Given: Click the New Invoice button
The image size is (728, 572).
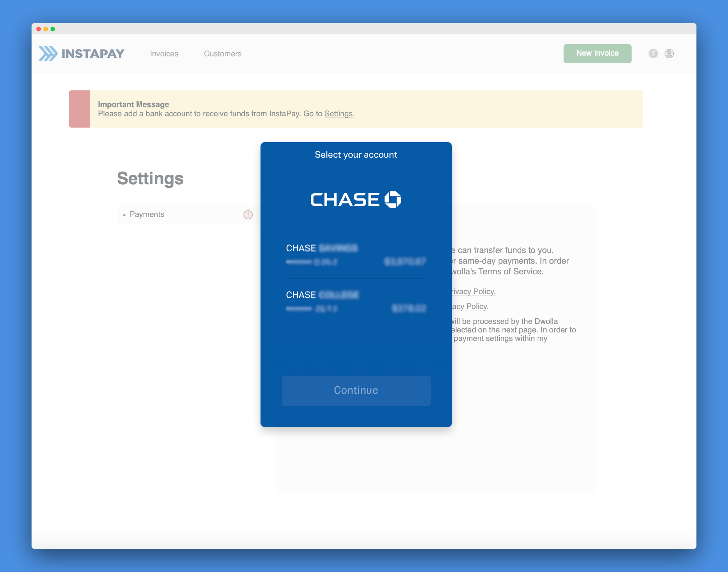Looking at the screenshot, I should tap(597, 54).
